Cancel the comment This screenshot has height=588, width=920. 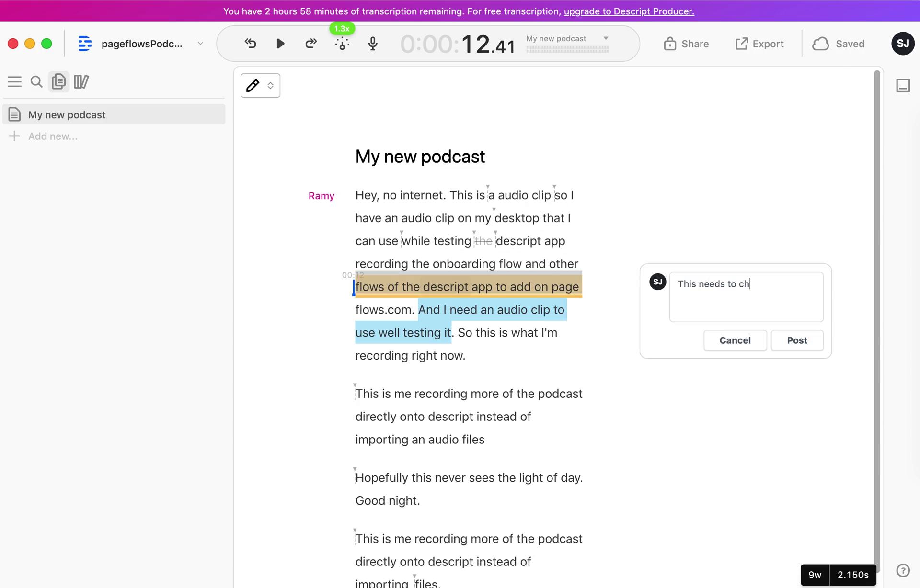(x=735, y=340)
